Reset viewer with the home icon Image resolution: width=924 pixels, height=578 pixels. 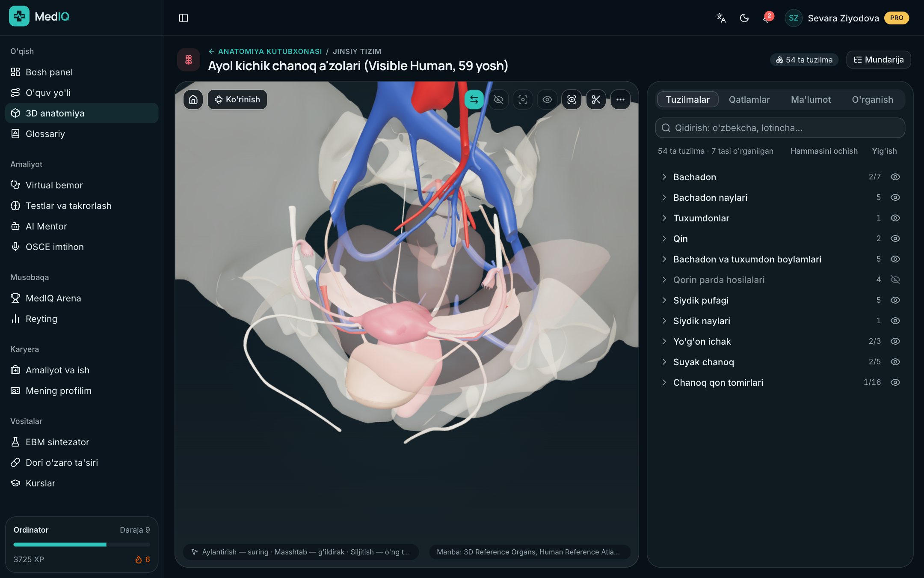pos(193,100)
